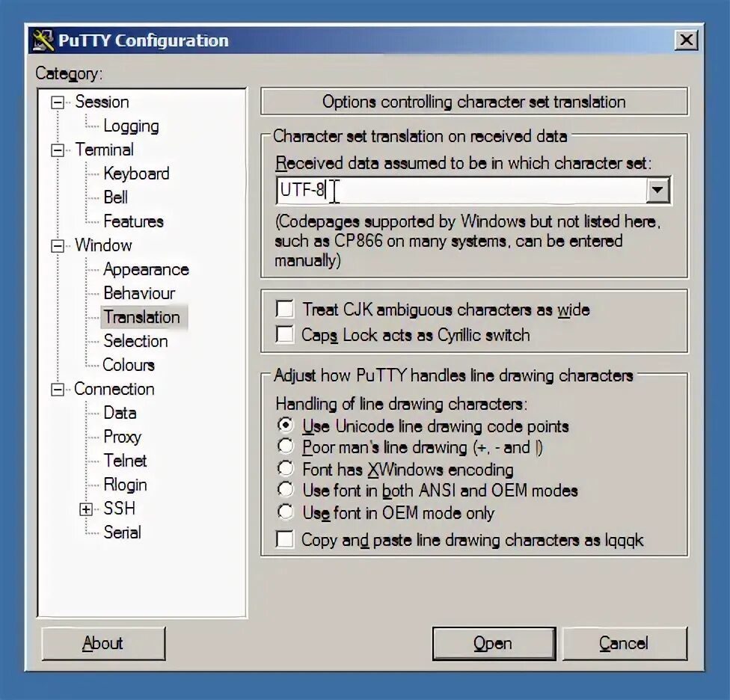Open the Connection category
This screenshot has width=730, height=700.
[x=114, y=389]
